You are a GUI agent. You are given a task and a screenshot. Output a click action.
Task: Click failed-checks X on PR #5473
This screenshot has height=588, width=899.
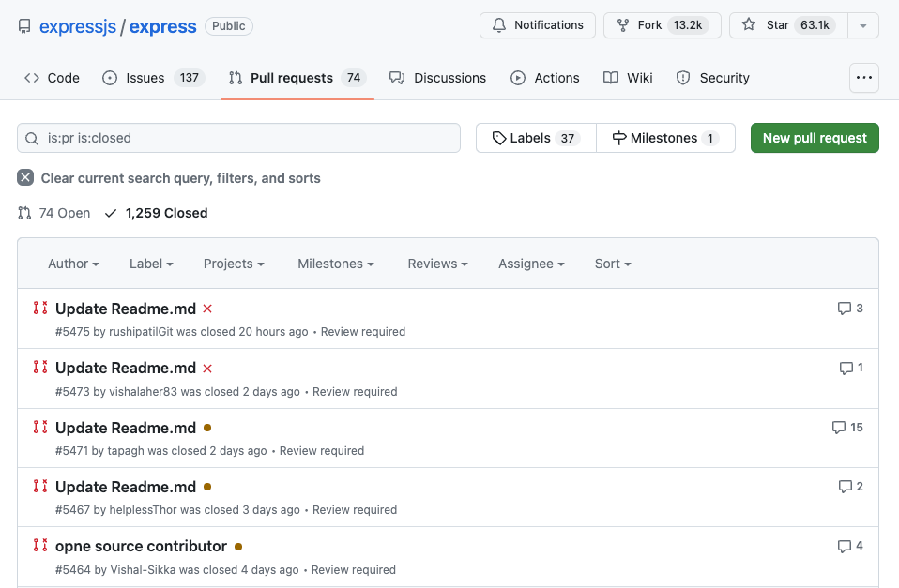(207, 369)
